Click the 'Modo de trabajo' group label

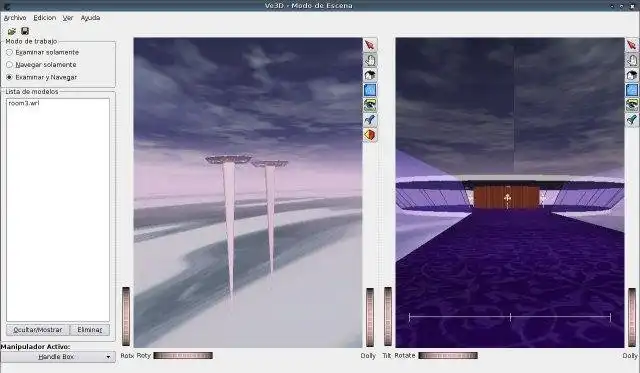click(x=31, y=41)
